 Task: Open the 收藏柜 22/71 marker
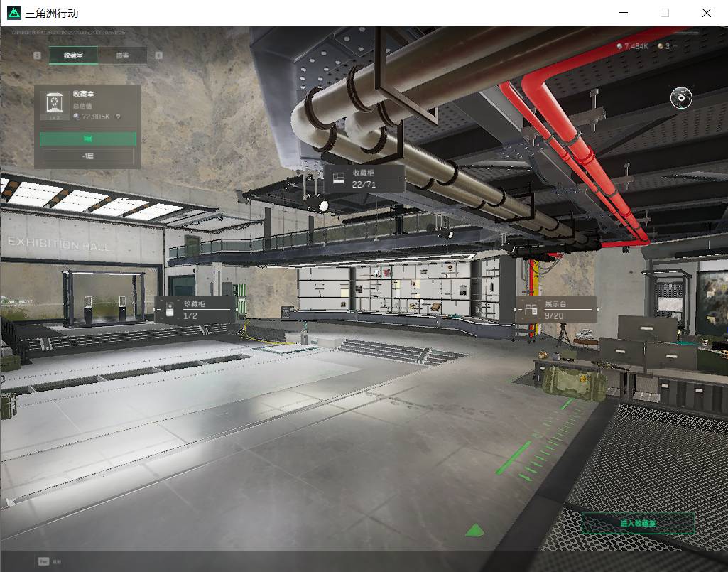pos(364,178)
